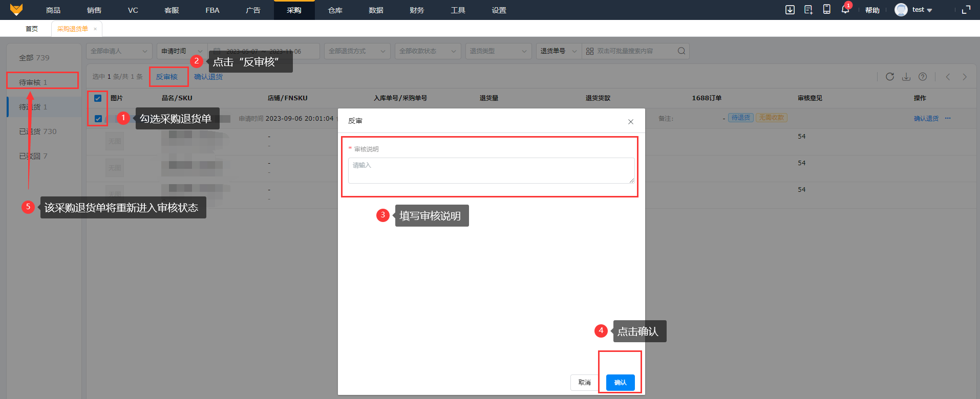Open the 采购 menu in top navigation
Image resolution: width=980 pixels, height=399 pixels.
tap(294, 10)
